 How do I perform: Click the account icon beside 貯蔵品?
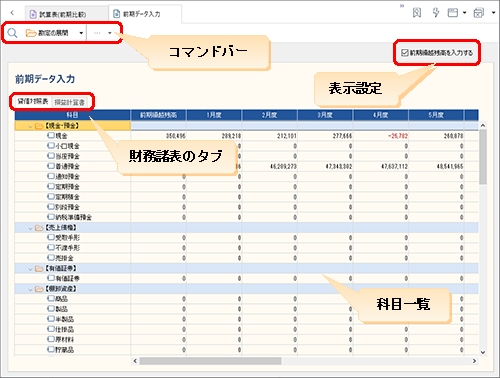(x=51, y=349)
